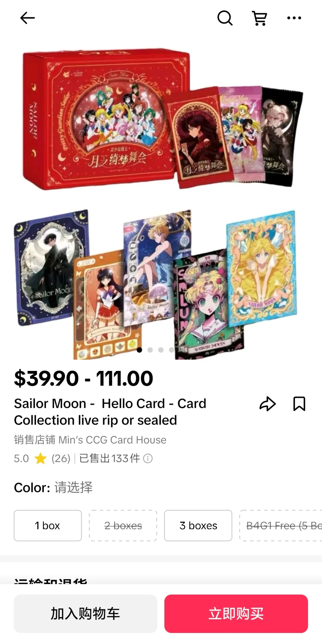Screen dimensions: 322x644
Task: Add item with 加入购物车 button
Action: click(x=86, y=614)
